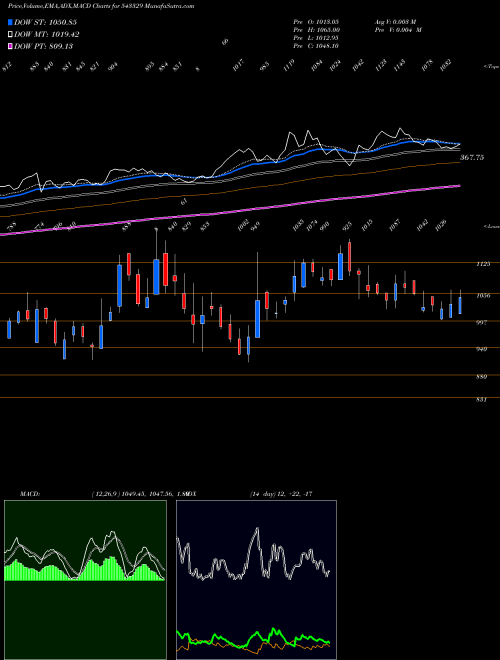This screenshot has width=500, height=660.
Task: Click the chart title text at top
Action: [x=101, y=6]
